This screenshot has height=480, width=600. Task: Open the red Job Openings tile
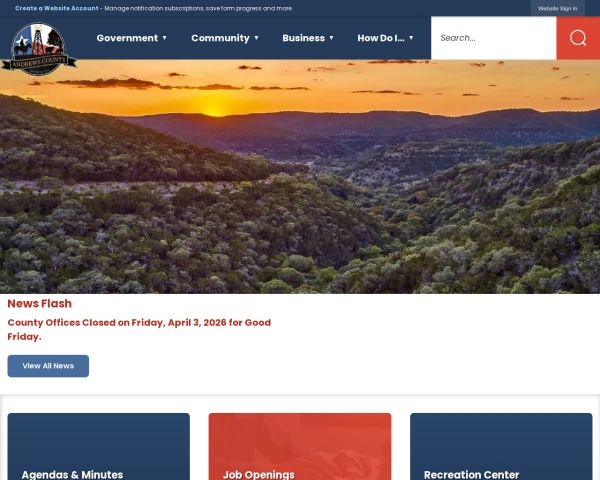coord(300,446)
